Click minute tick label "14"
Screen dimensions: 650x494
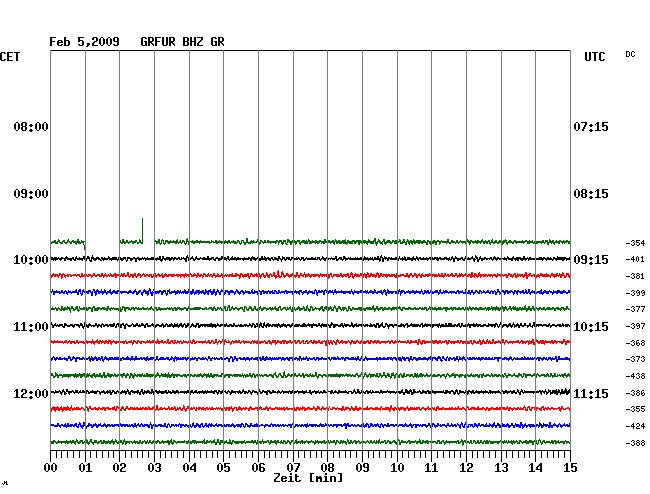[x=535, y=468]
